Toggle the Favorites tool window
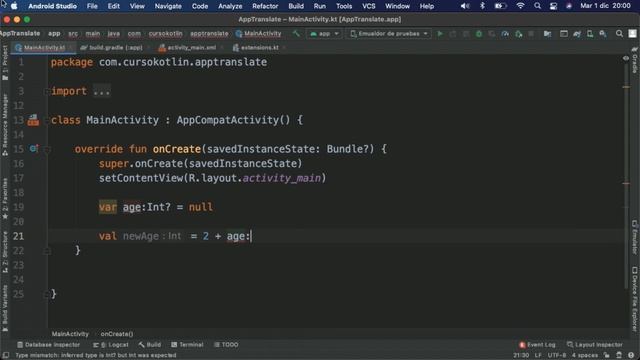 [5, 198]
